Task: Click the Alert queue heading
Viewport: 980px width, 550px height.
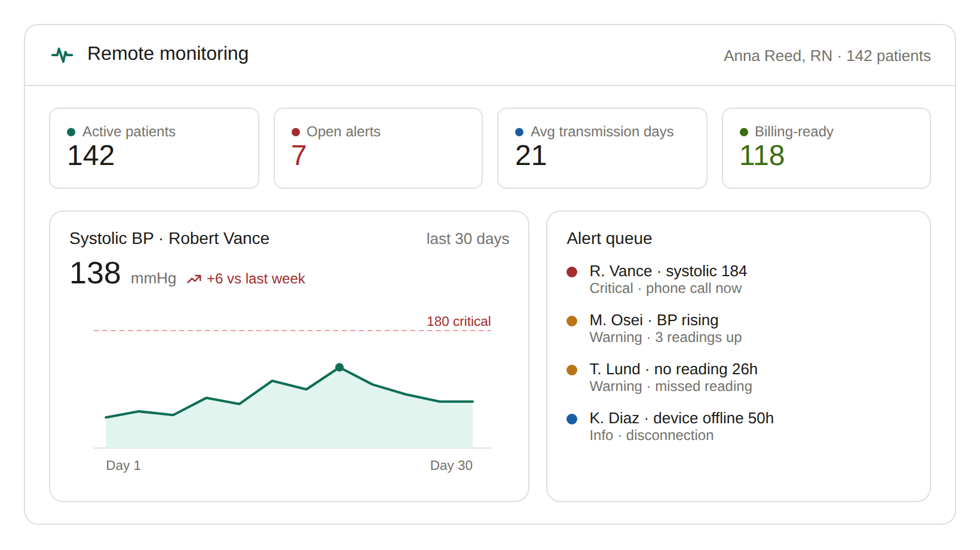Action: click(x=609, y=239)
